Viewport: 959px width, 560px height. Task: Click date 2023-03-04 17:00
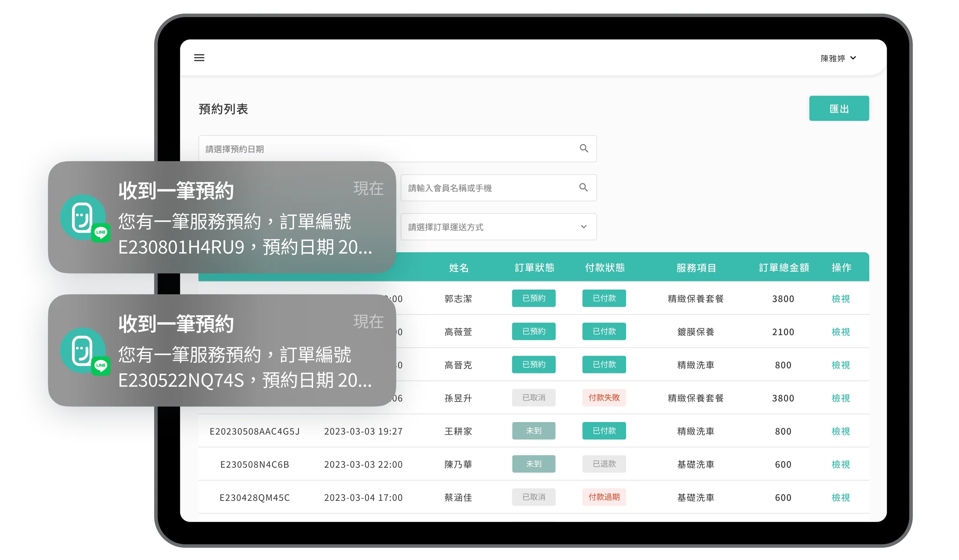click(363, 497)
